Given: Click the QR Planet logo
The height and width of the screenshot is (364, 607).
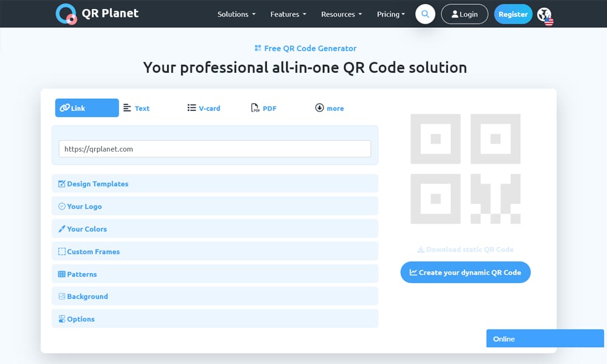Looking at the screenshot, I should tap(97, 13).
